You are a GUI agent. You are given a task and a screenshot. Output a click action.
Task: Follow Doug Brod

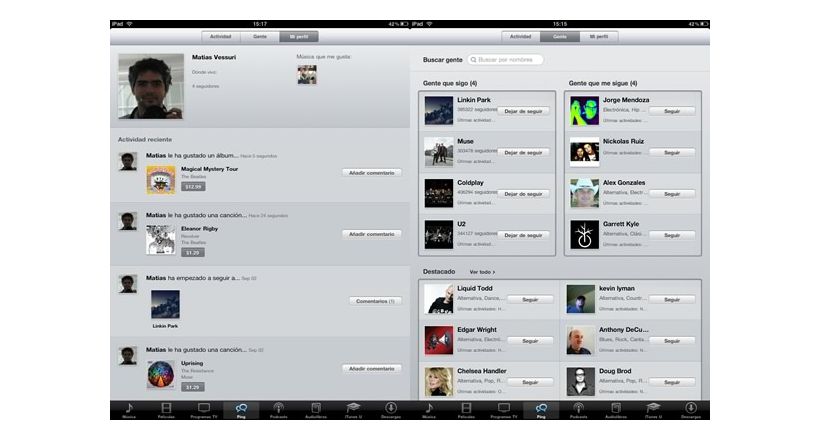tap(672, 382)
